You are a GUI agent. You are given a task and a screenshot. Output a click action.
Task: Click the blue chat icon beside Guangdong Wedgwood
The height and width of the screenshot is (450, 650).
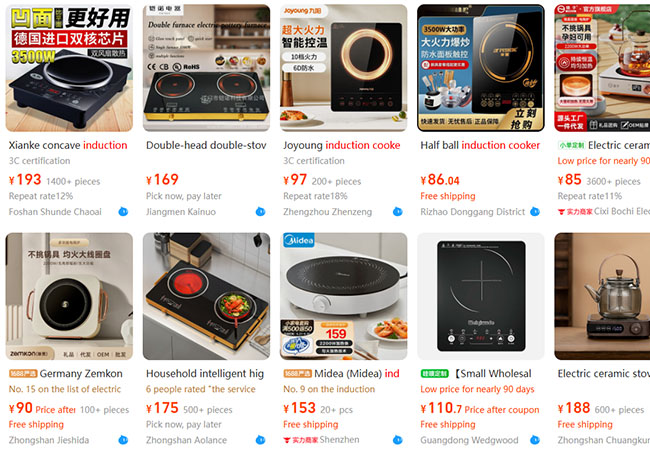point(535,440)
